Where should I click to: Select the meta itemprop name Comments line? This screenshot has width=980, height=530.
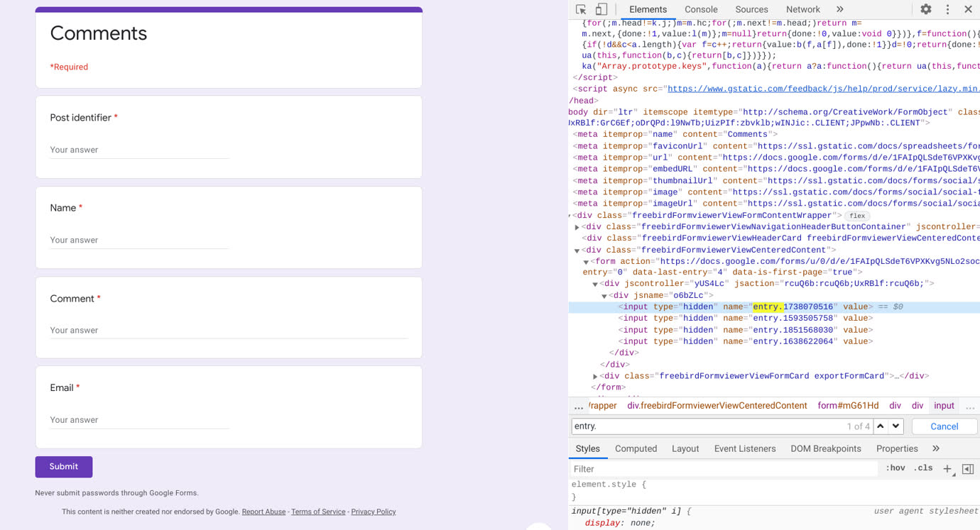pos(675,134)
